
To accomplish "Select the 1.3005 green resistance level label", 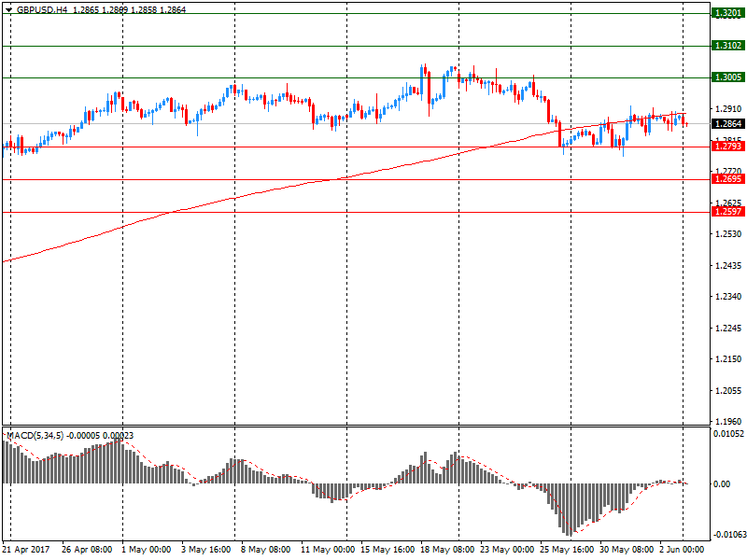I will [x=728, y=77].
